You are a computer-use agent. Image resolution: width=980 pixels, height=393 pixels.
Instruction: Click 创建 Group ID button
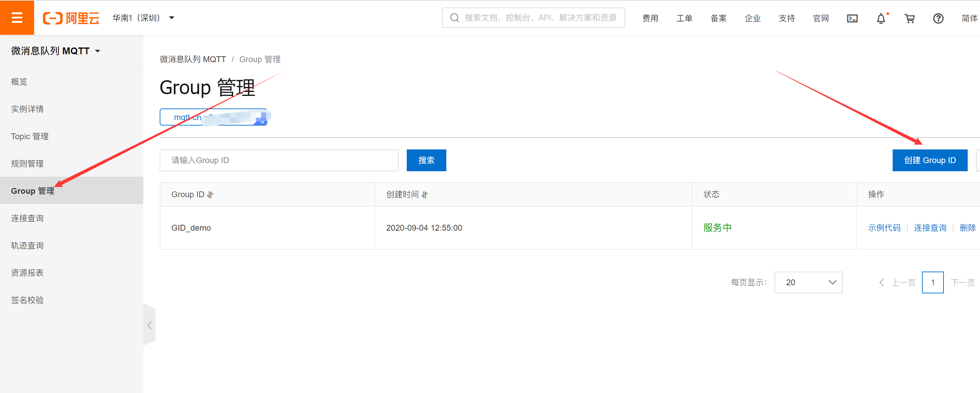[930, 160]
